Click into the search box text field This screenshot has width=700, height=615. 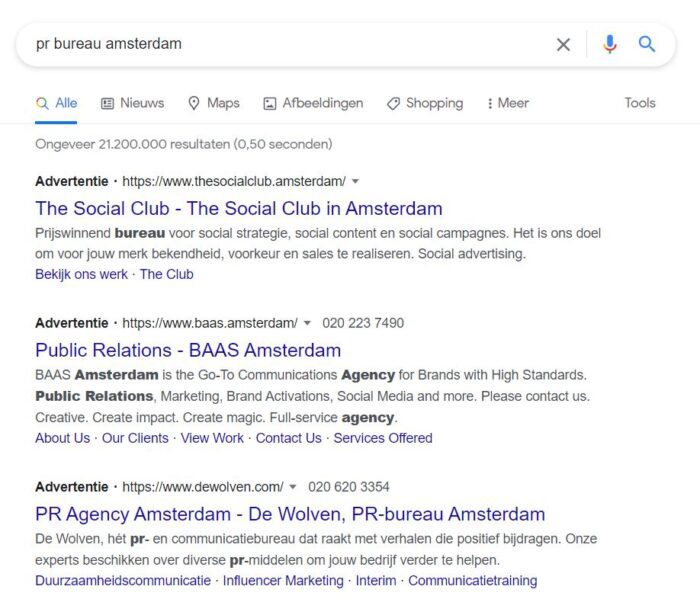(x=280, y=44)
